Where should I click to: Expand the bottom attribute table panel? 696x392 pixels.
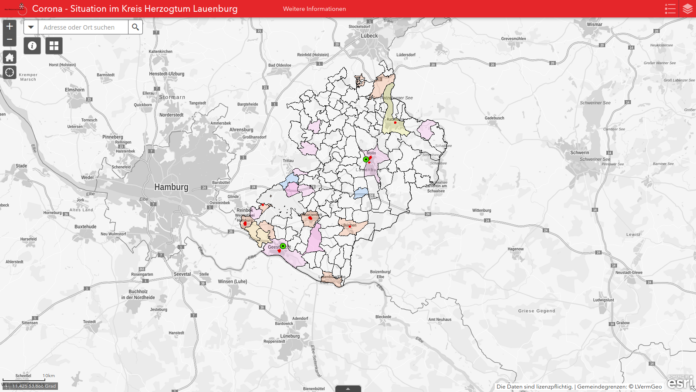(348, 389)
